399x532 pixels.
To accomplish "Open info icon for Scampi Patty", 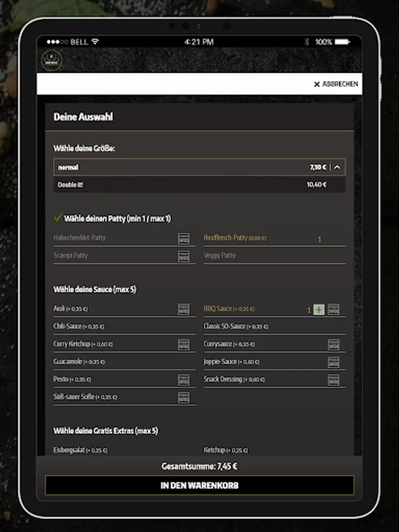I will (184, 256).
